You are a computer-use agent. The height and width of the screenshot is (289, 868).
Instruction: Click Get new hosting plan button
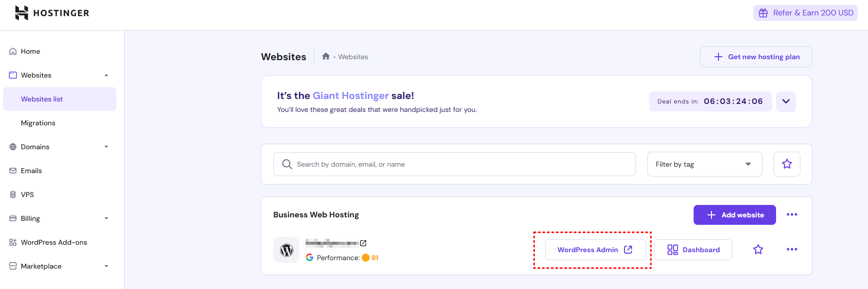pyautogui.click(x=756, y=57)
